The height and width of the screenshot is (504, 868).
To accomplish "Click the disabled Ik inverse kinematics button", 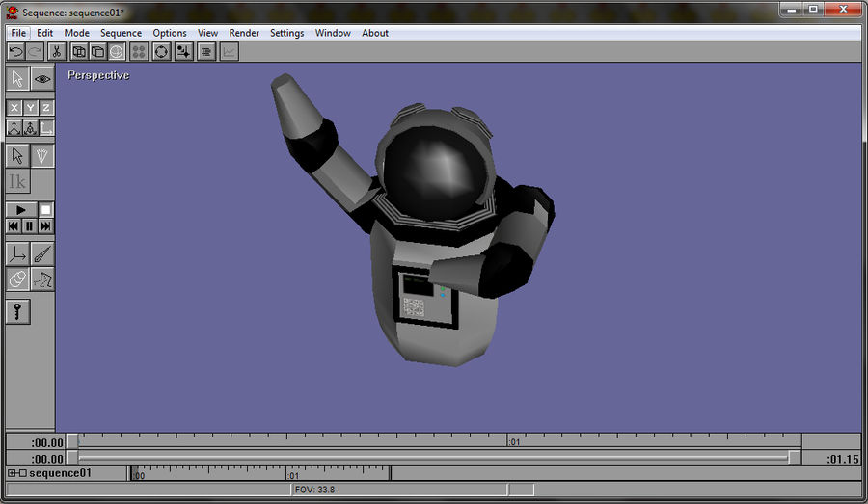I will (x=17, y=181).
